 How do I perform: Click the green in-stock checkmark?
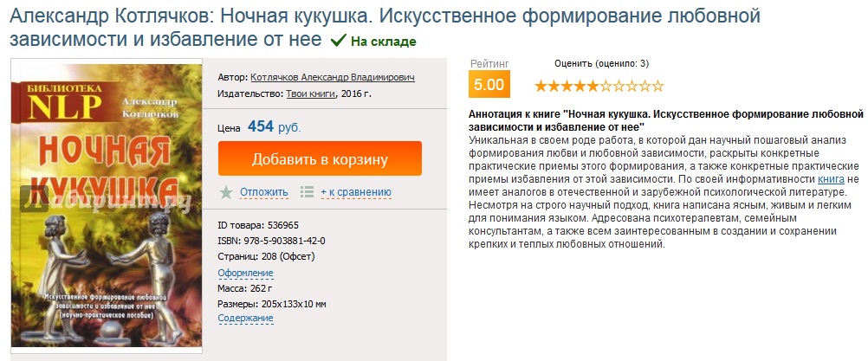click(x=338, y=41)
